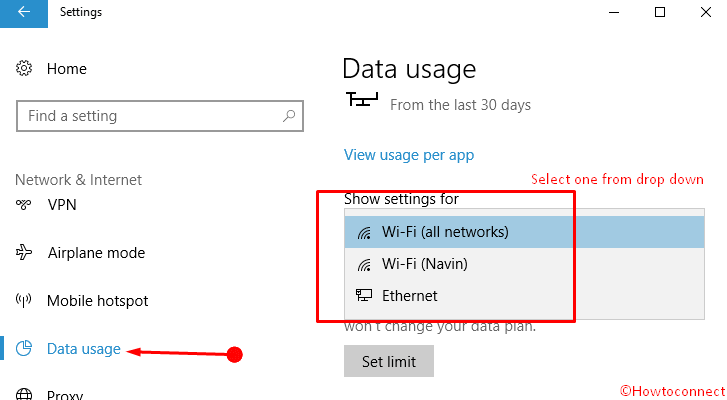Choose Wi-Fi (all networks) from dropdown
Viewport: 727px width, 400px height.
[x=524, y=232]
